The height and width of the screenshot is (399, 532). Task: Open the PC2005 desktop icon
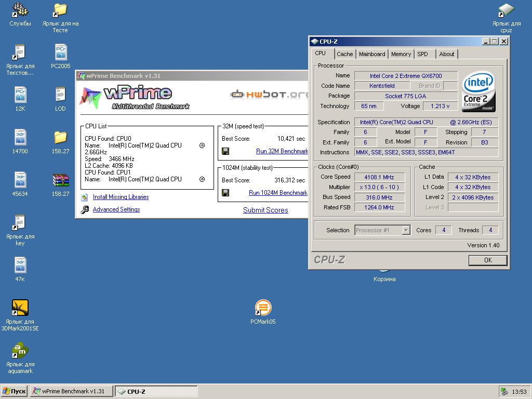pyautogui.click(x=60, y=52)
